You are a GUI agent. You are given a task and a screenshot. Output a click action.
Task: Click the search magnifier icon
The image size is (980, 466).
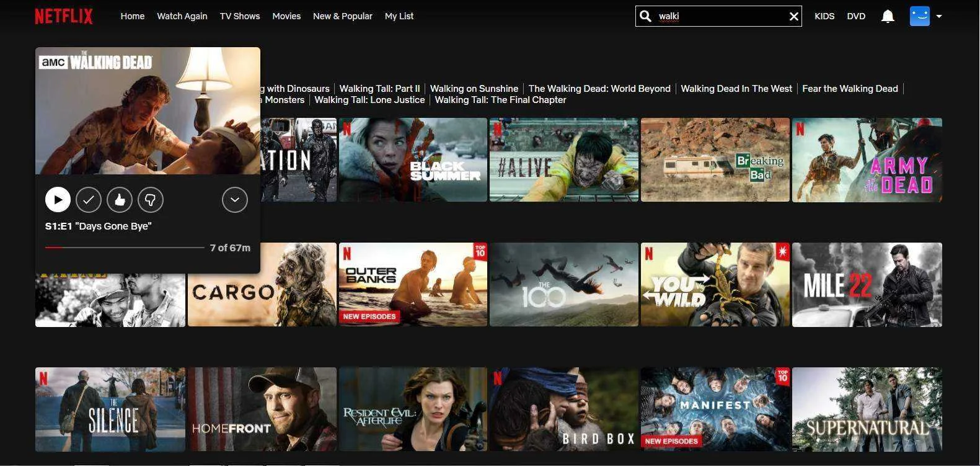click(x=645, y=16)
